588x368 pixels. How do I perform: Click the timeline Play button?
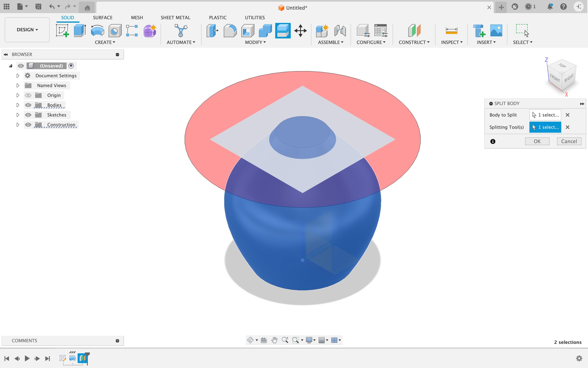point(27,358)
